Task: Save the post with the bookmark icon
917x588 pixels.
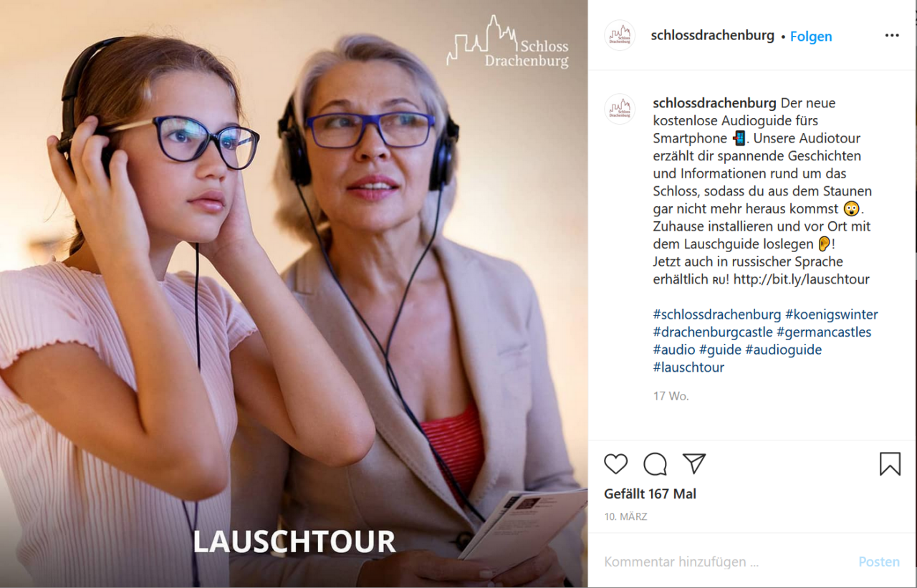Action: tap(890, 464)
